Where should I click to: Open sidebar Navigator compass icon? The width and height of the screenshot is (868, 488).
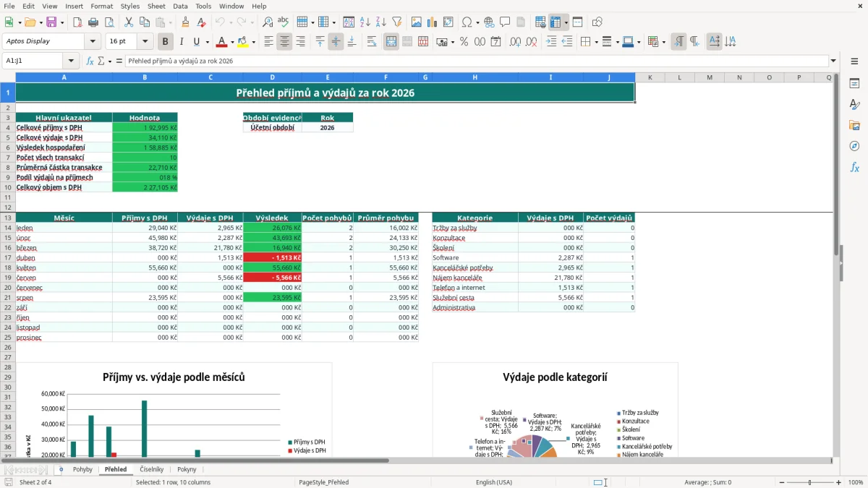coord(854,147)
